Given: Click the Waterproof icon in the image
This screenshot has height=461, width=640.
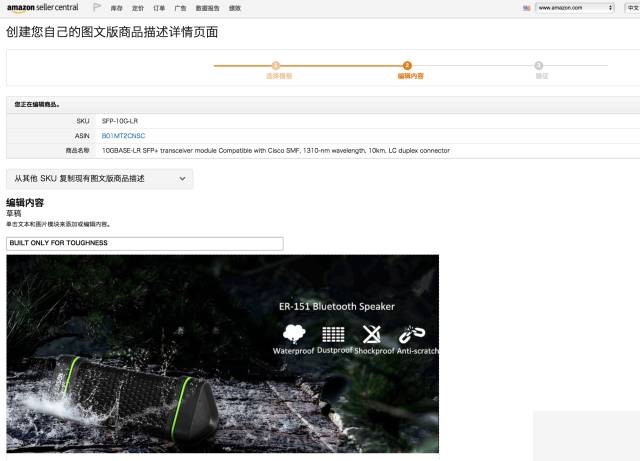Looking at the screenshot, I should (294, 334).
